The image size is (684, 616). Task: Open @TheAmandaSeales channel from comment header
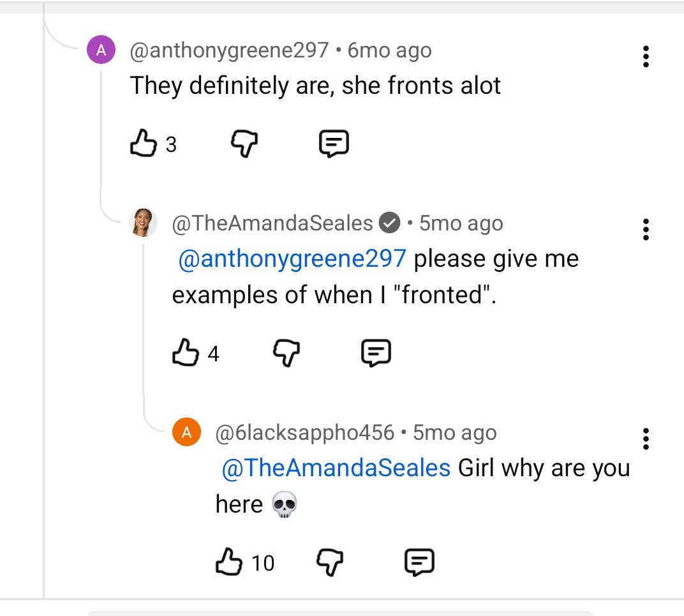pos(272,223)
